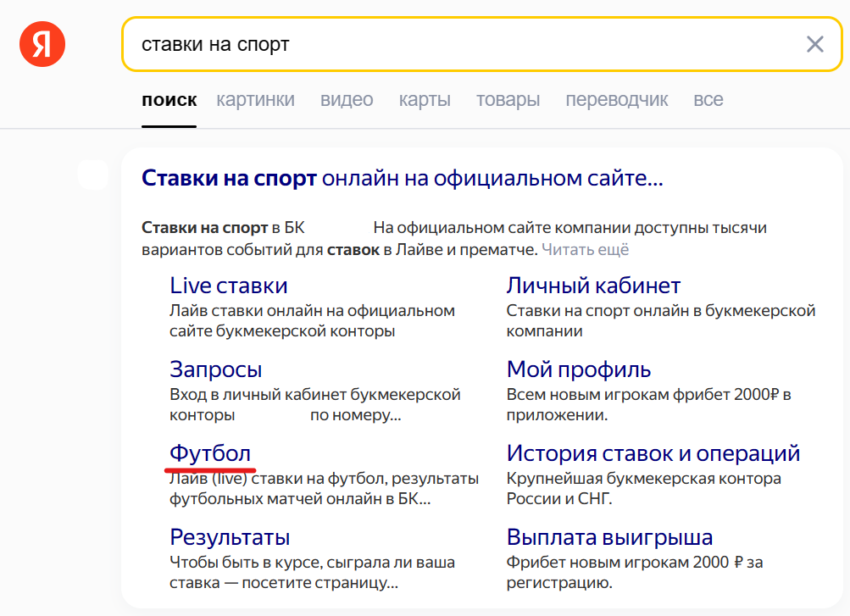The image size is (850, 616).
Task: Select the "поиск" tab
Action: coord(169,100)
